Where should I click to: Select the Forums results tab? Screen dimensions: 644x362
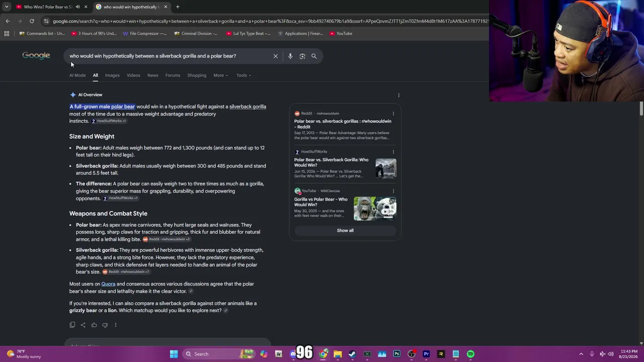[173, 75]
